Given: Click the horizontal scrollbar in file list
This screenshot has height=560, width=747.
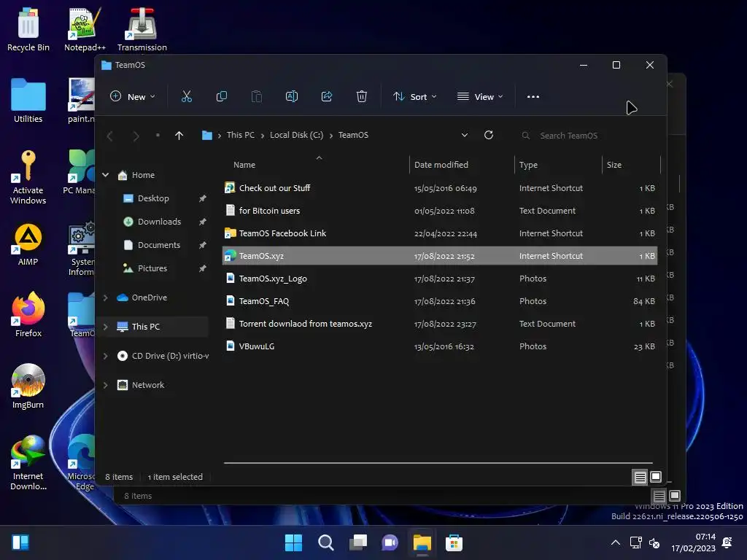Looking at the screenshot, I should 438,462.
